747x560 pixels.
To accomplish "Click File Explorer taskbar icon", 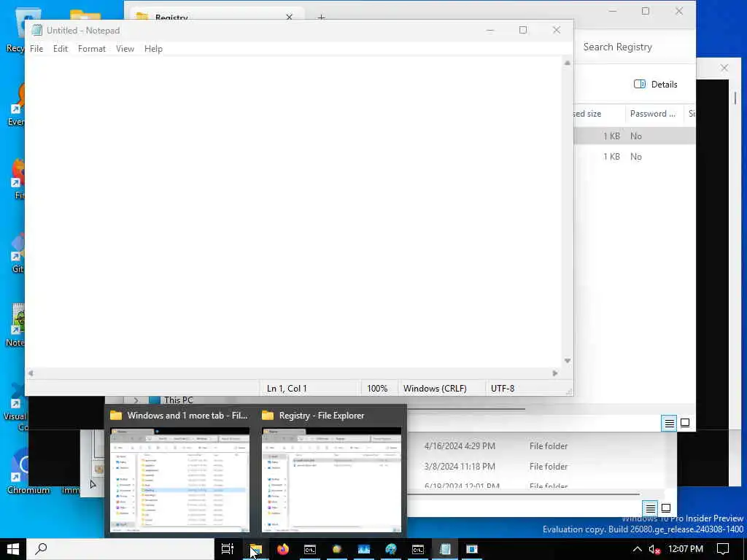I will (256, 549).
